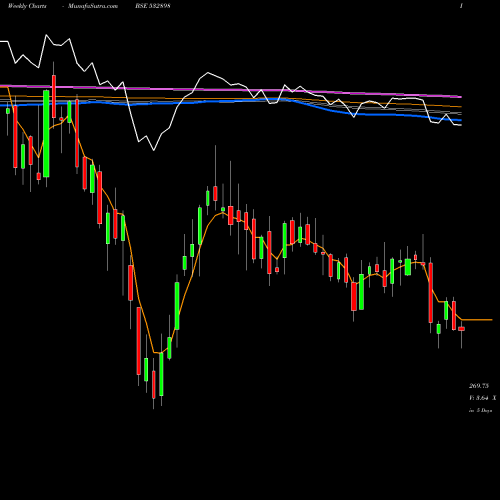Click the 'BSE 532898' symbol label
Viewport: 500px width, 500px height.
pos(153,6)
